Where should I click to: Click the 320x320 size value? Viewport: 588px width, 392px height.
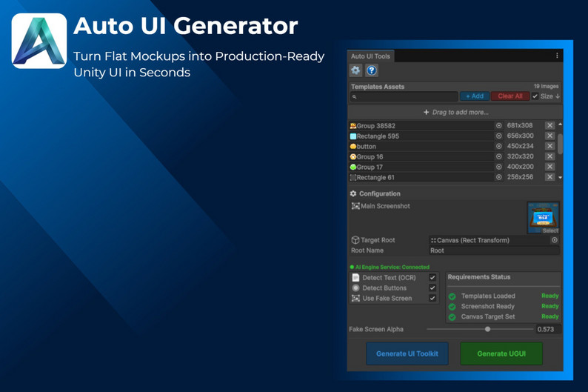(520, 156)
